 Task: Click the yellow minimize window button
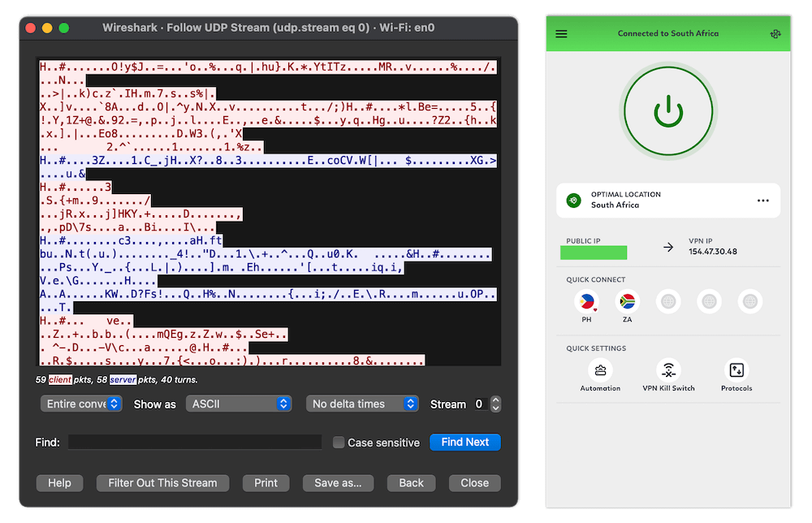point(47,28)
